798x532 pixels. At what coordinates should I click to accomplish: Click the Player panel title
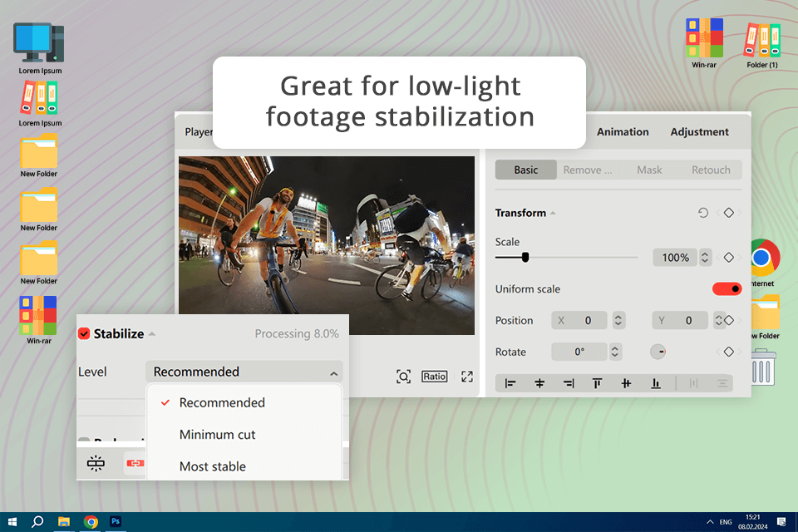[199, 132]
